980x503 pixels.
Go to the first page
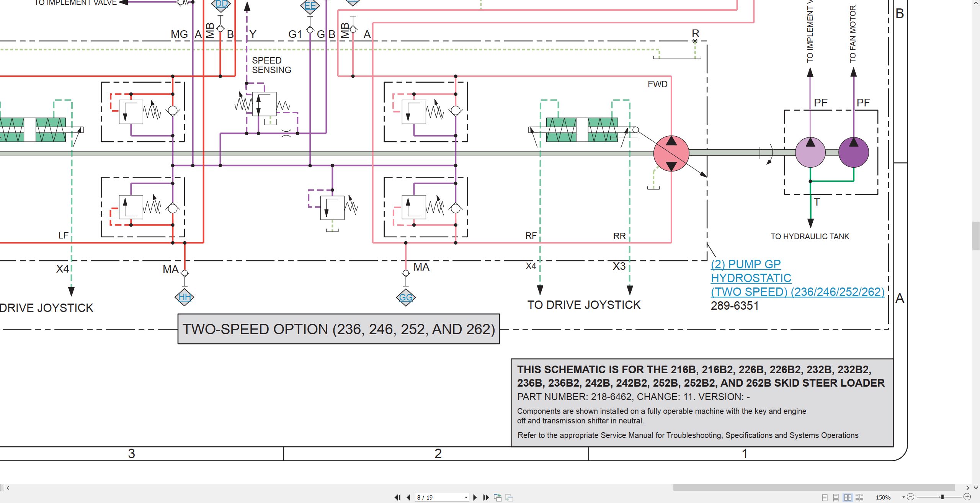[397, 497]
